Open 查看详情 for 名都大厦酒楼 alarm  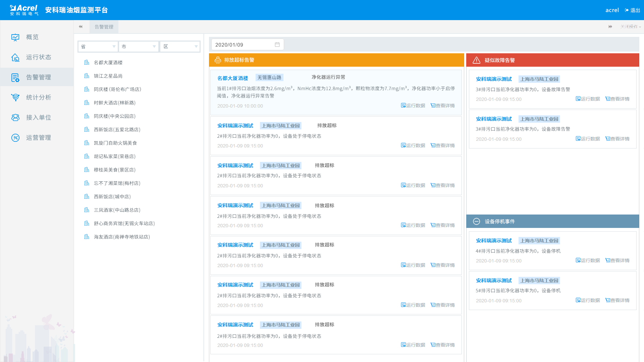point(442,106)
